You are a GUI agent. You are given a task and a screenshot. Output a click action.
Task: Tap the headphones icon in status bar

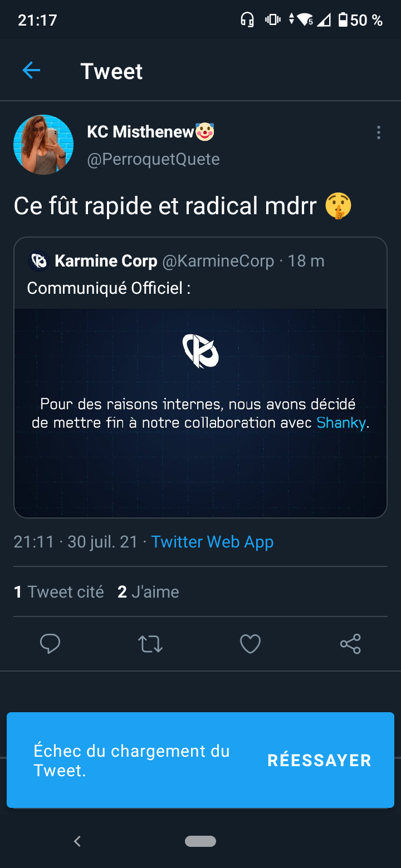point(247,21)
